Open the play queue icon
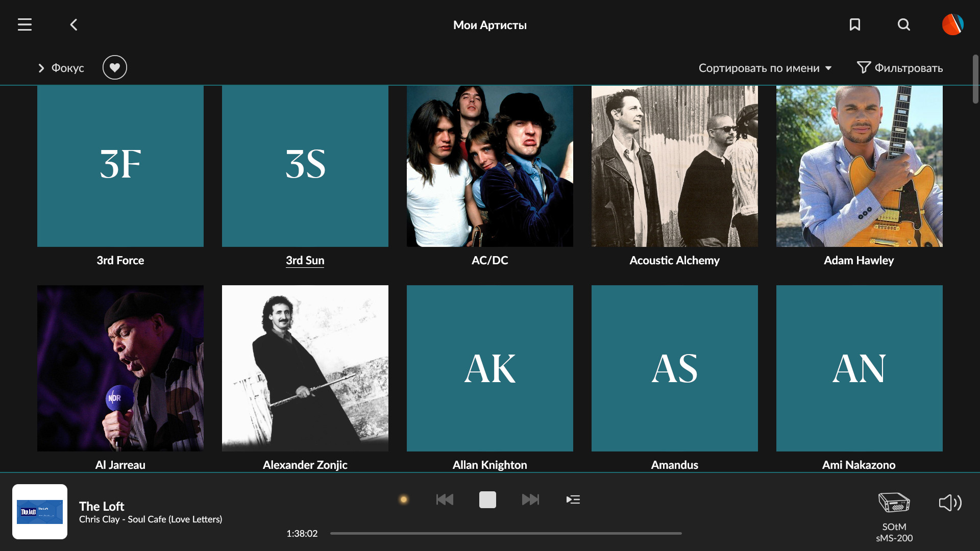This screenshot has height=551, width=980. pyautogui.click(x=573, y=499)
